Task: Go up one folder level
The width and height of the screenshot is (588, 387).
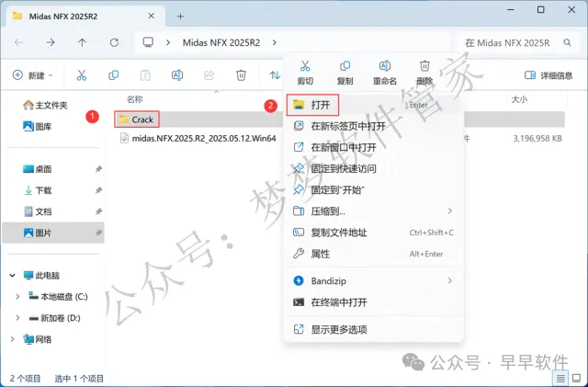Action: pos(82,42)
